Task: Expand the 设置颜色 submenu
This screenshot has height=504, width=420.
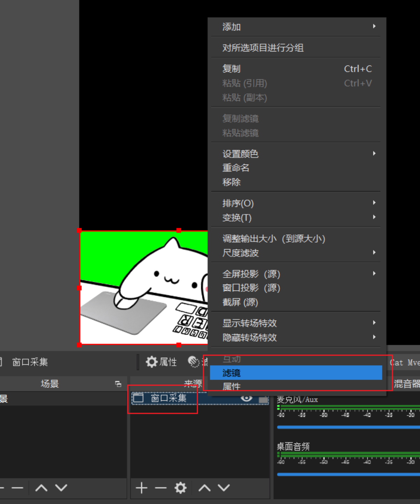Action: (x=297, y=154)
